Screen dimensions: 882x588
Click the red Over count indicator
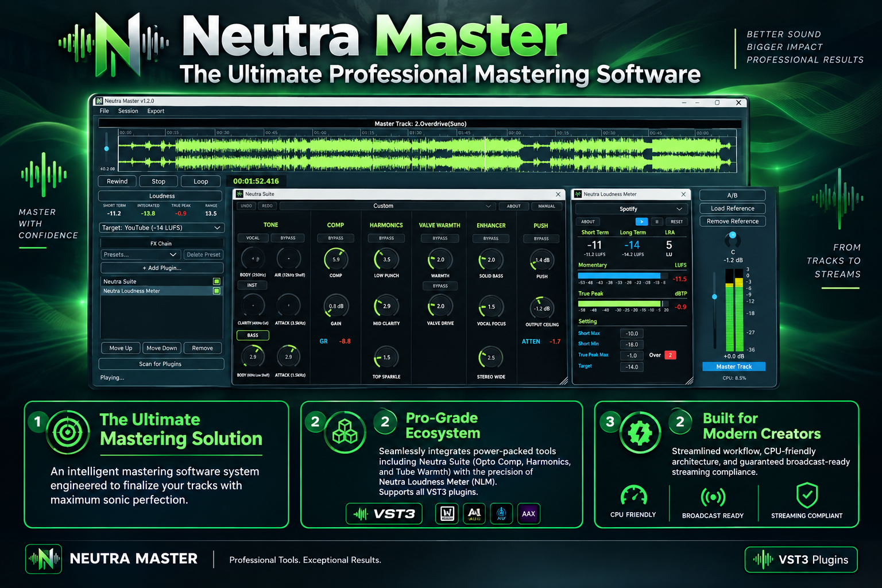tap(670, 355)
